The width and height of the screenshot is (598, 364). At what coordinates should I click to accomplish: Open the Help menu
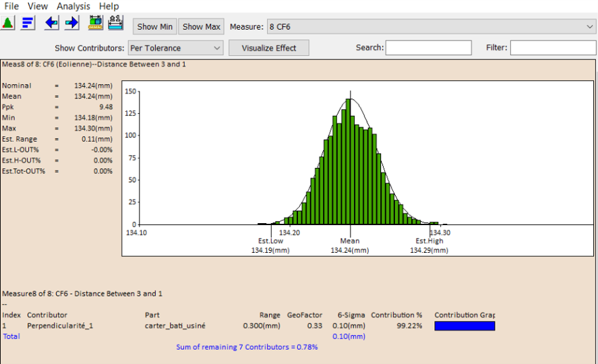pos(109,6)
